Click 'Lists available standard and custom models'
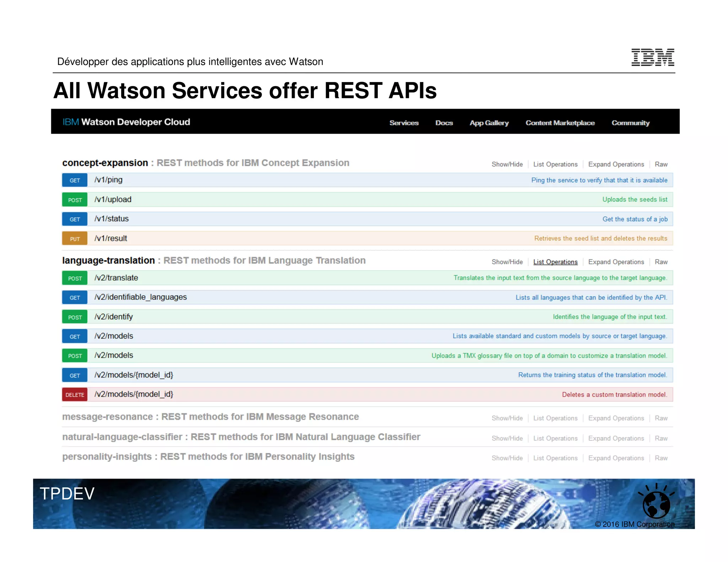This screenshot has height=562, width=728. pyautogui.click(x=560, y=336)
